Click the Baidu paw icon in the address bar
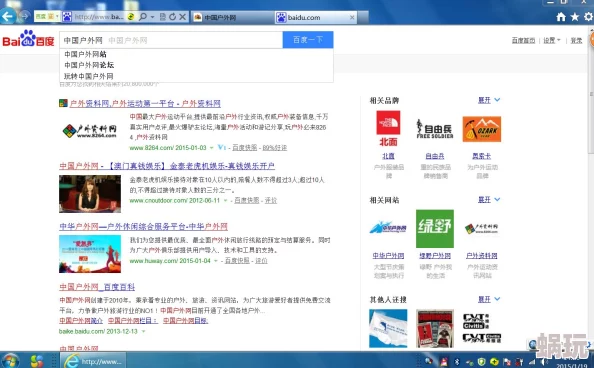The height and width of the screenshot is (368, 594). [67, 17]
